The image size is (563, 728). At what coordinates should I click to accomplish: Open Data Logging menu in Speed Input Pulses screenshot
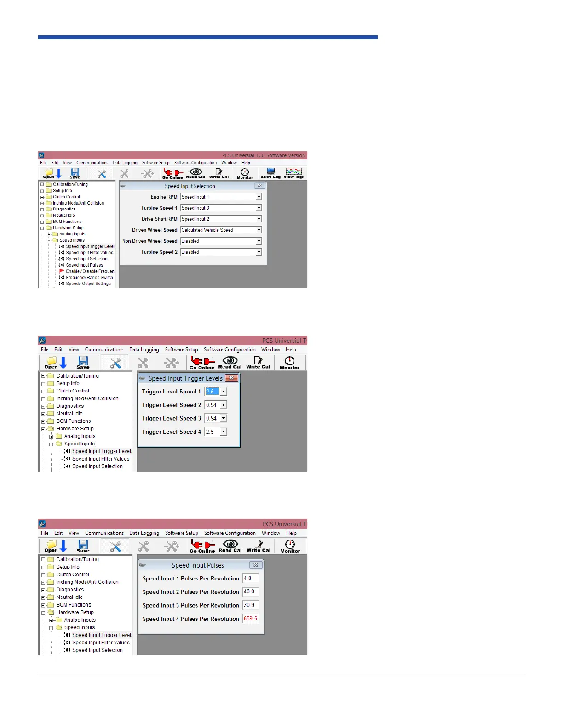(144, 533)
